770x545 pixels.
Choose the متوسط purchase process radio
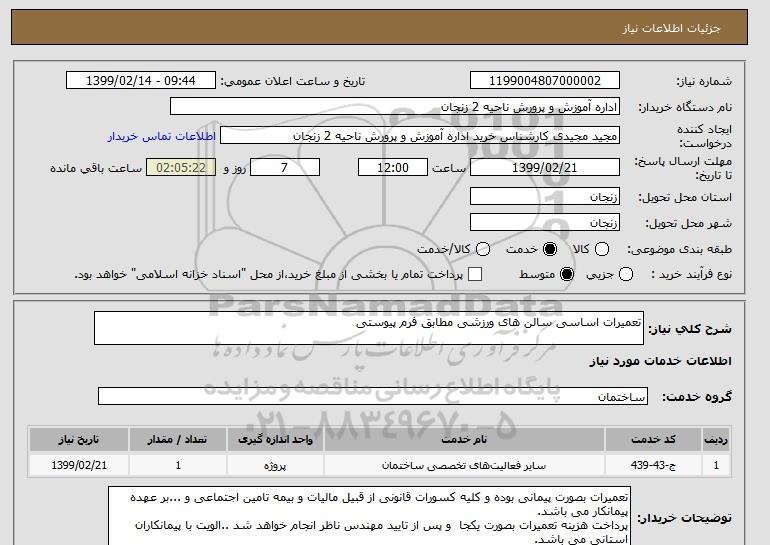tap(567, 274)
